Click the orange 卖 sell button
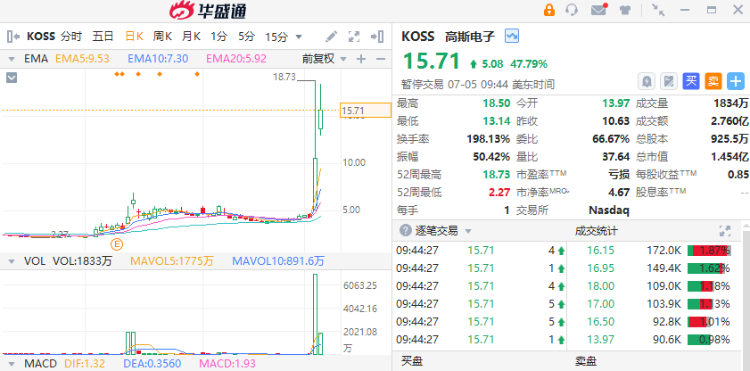 click(x=713, y=81)
